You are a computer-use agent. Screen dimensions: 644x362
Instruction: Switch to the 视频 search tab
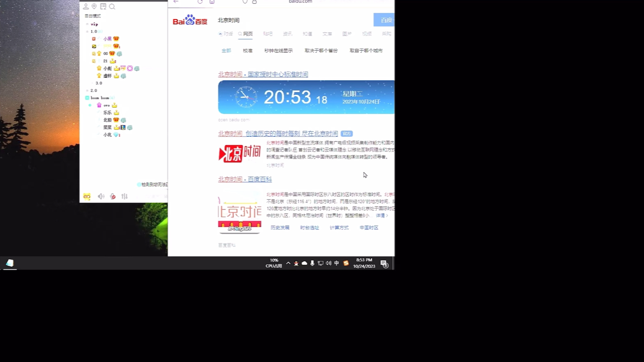click(x=367, y=34)
